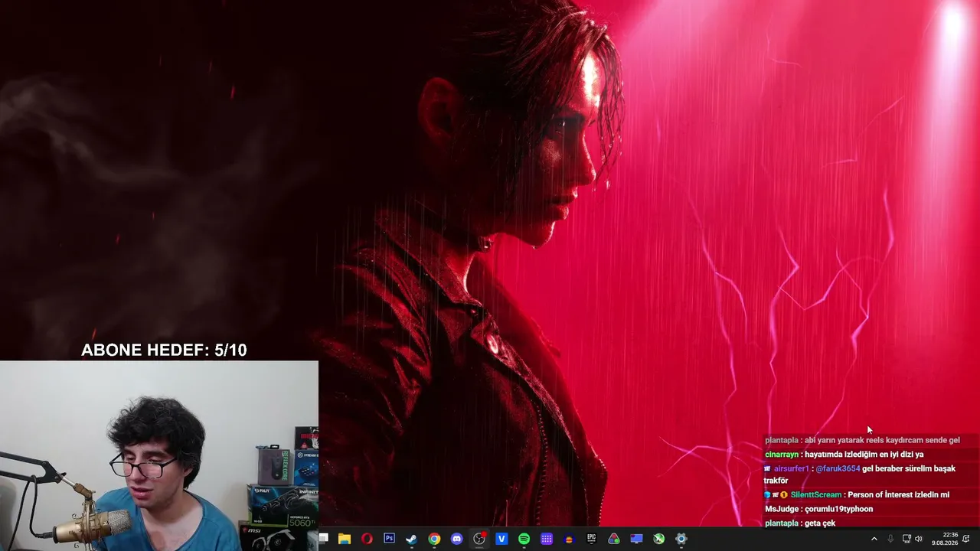980x551 pixels.
Task: Open the purple grid app in taskbar
Action: [547, 539]
